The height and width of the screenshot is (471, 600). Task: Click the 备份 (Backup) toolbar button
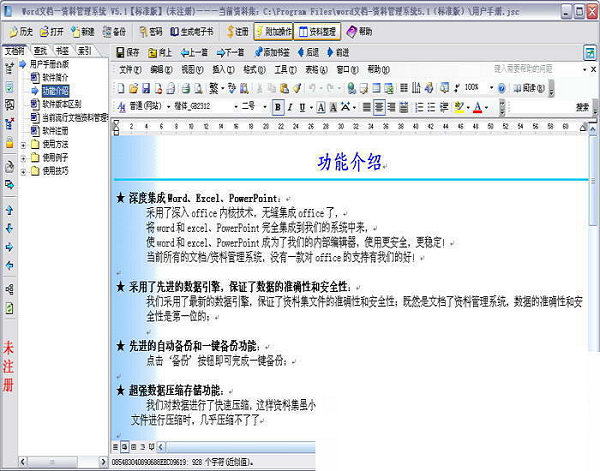coord(112,32)
